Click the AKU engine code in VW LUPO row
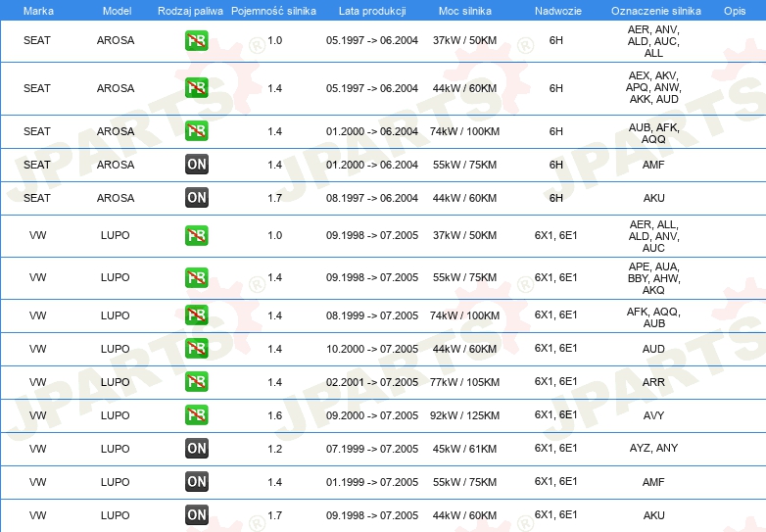Image resolution: width=766 pixels, height=532 pixels. coord(653,515)
